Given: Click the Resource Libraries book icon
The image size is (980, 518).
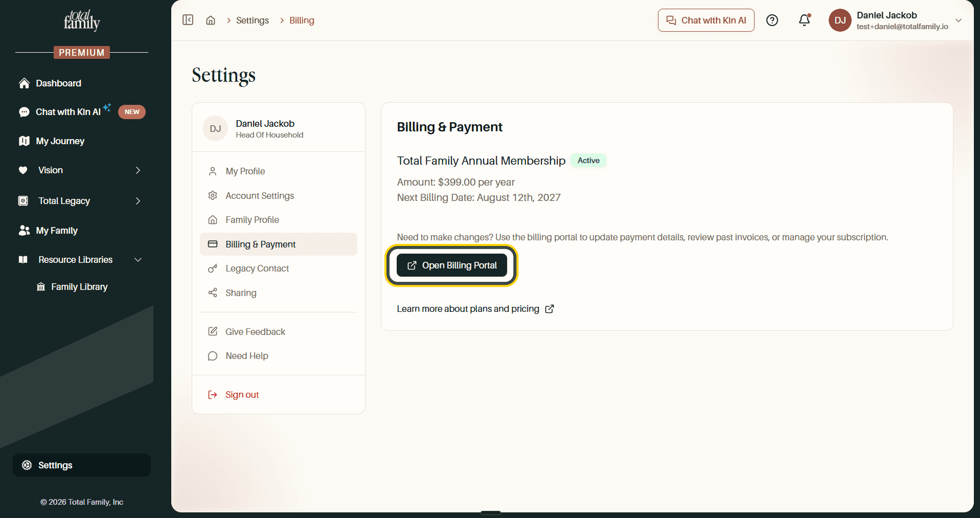Looking at the screenshot, I should pyautogui.click(x=23, y=260).
